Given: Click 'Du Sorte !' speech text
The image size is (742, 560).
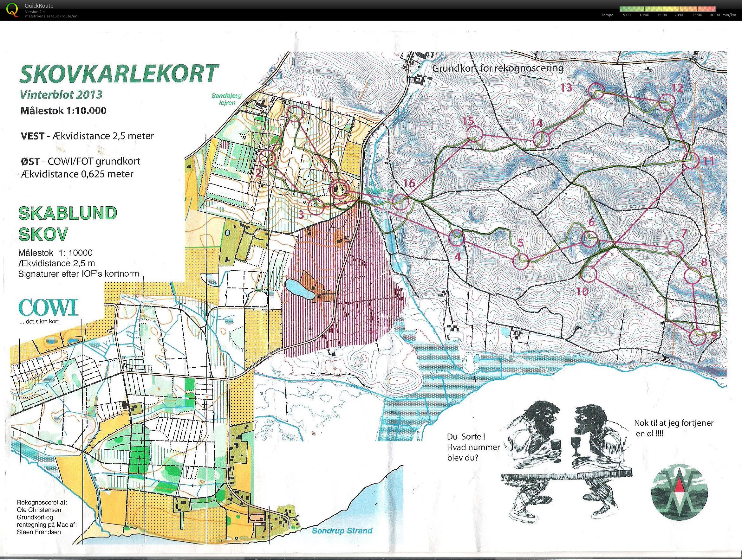Looking at the screenshot, I should point(466,437).
